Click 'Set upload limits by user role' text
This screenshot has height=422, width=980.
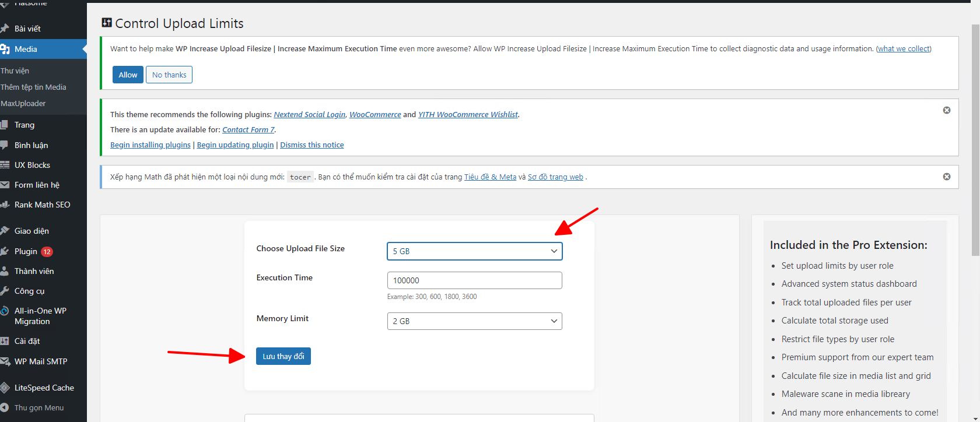838,266
